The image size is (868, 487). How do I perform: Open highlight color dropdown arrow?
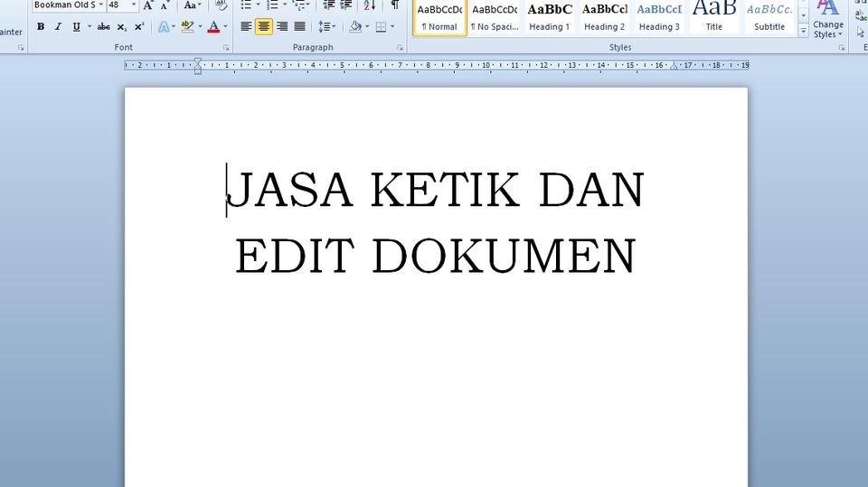[200, 26]
